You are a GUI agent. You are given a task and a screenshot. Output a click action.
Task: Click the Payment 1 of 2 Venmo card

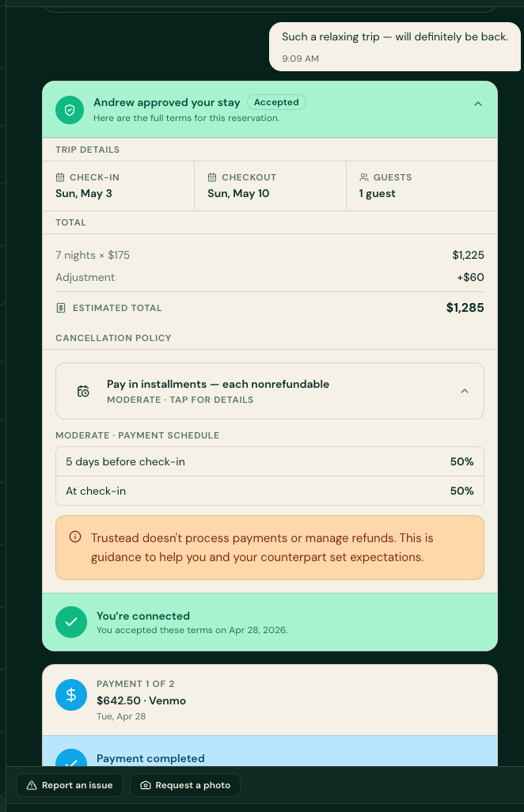pyautogui.click(x=270, y=700)
